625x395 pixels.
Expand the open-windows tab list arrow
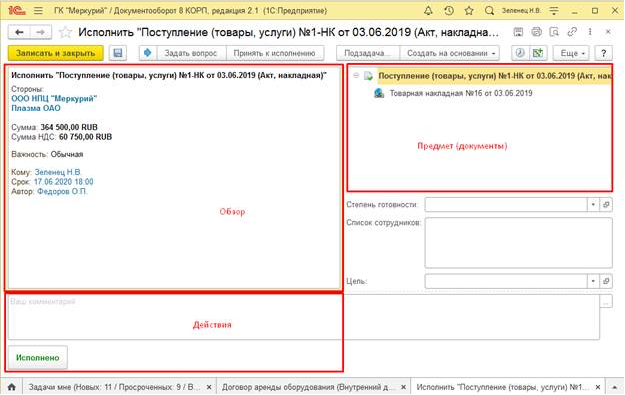point(615,387)
